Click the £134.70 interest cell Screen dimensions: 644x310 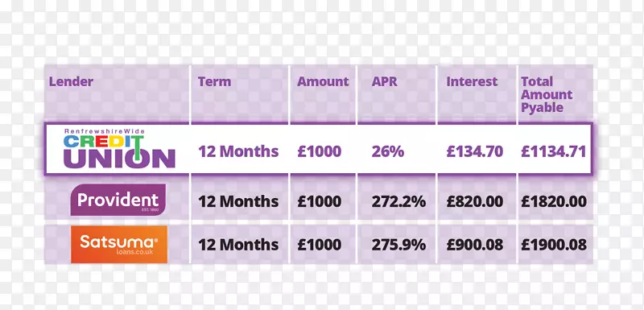click(x=474, y=151)
